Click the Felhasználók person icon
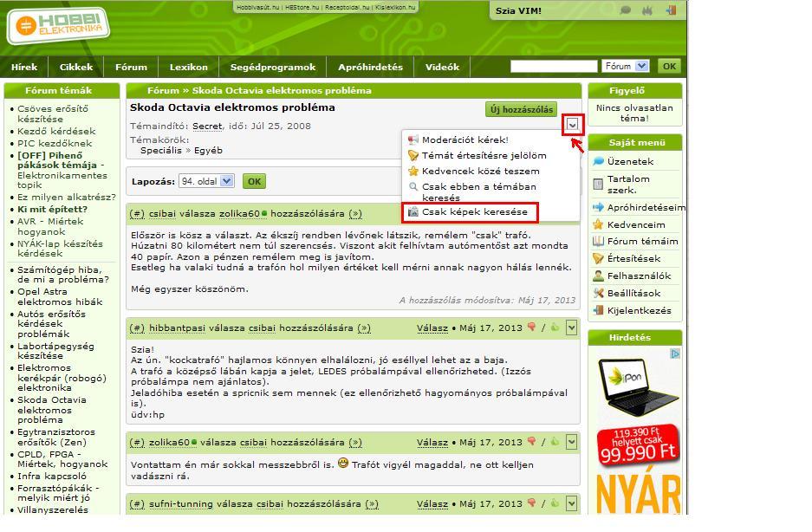This screenshot has width=812, height=532. click(598, 276)
